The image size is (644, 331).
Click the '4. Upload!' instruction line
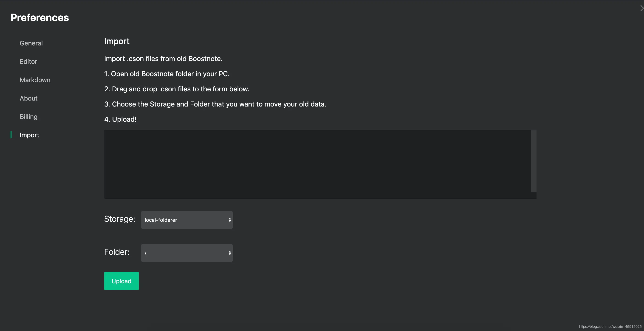[120, 119]
